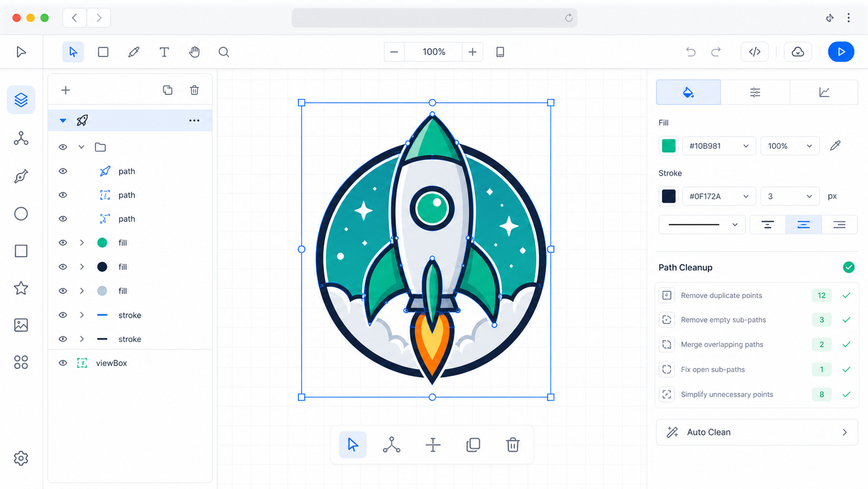Zoom in with the plus button
Viewport: 868px width, 489px height.
tap(472, 52)
